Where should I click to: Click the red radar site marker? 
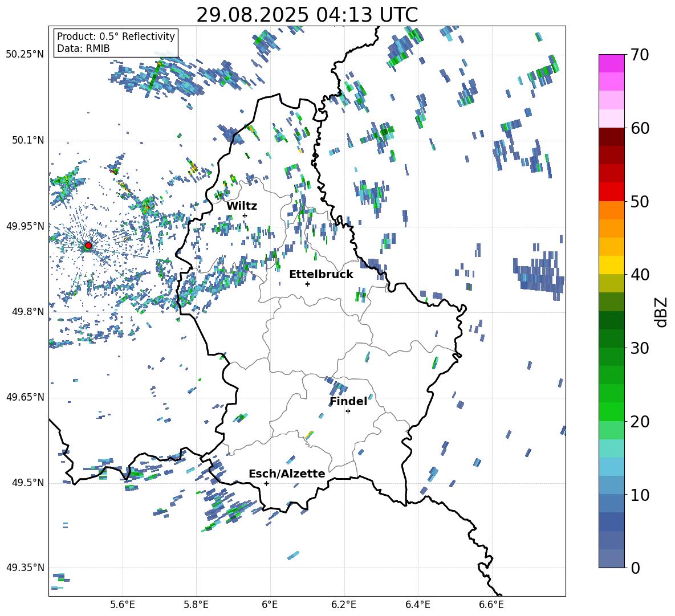pos(88,246)
